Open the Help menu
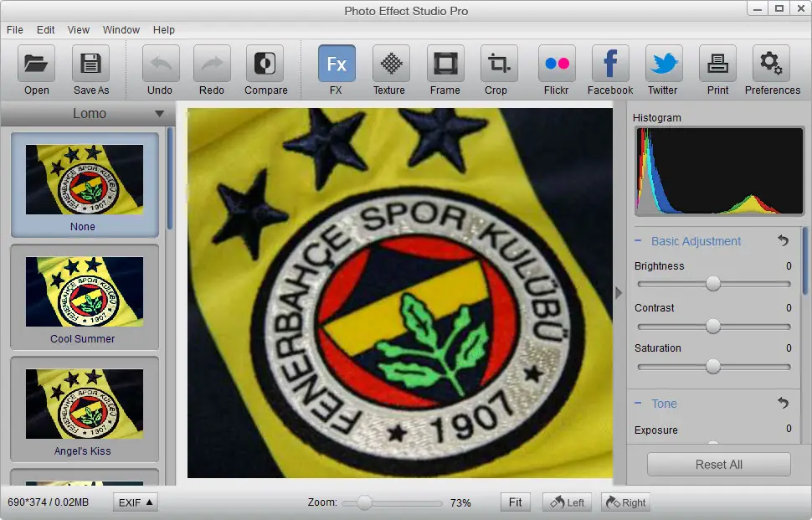 tap(163, 30)
